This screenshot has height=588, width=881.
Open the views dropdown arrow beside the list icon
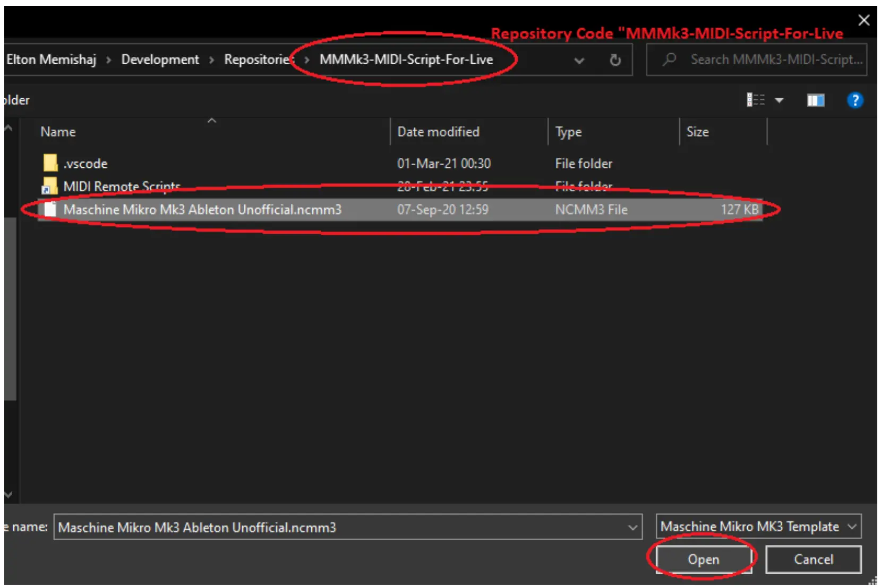pyautogui.click(x=779, y=100)
